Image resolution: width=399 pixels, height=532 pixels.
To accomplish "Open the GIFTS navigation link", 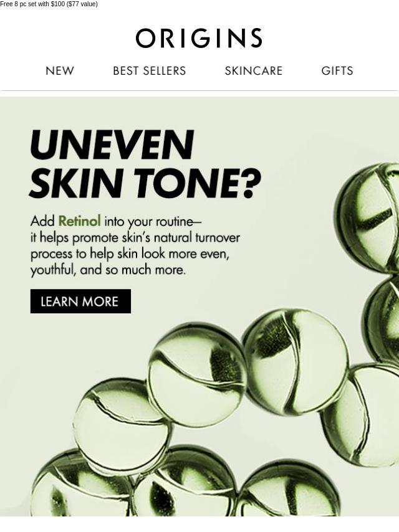I will pos(337,70).
